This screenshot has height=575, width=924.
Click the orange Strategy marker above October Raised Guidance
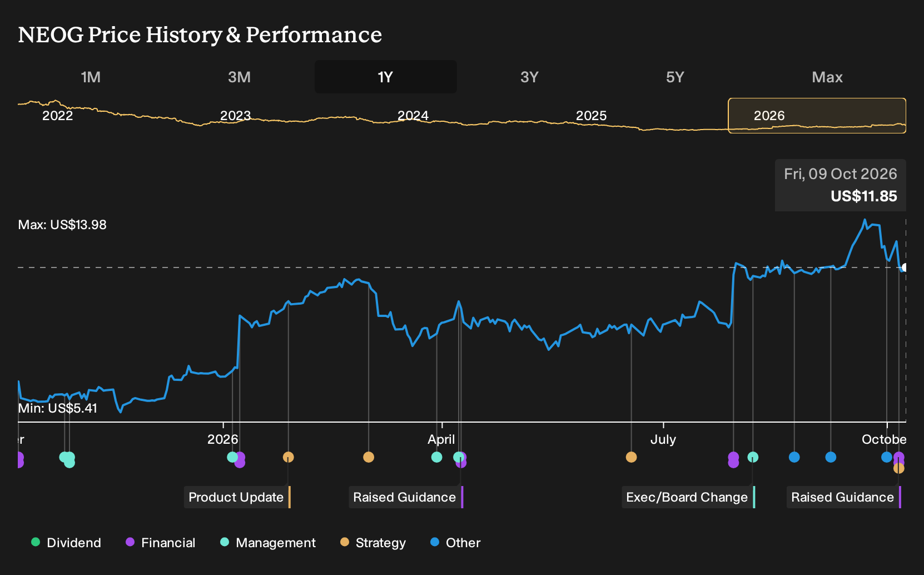coord(899,468)
